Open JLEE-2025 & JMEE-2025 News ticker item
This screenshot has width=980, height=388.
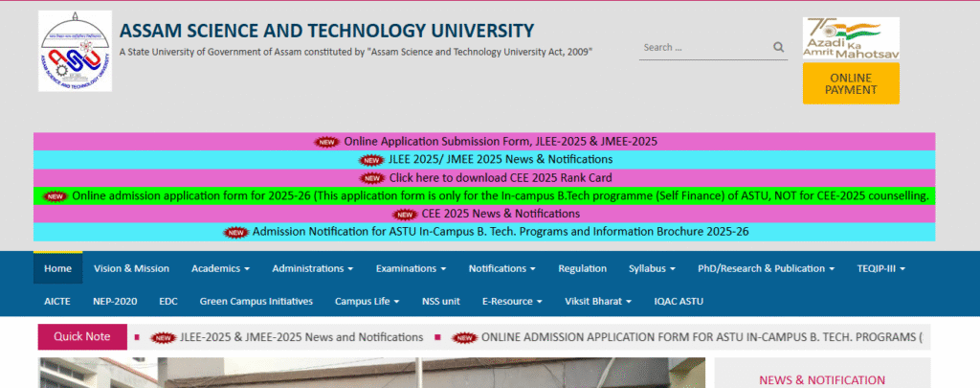pyautogui.click(x=301, y=337)
